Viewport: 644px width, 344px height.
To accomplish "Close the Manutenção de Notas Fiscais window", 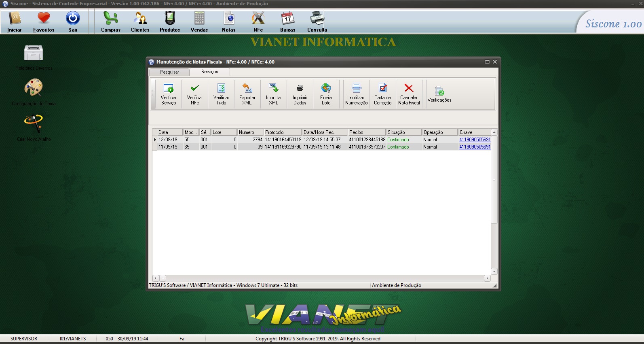I will [495, 62].
